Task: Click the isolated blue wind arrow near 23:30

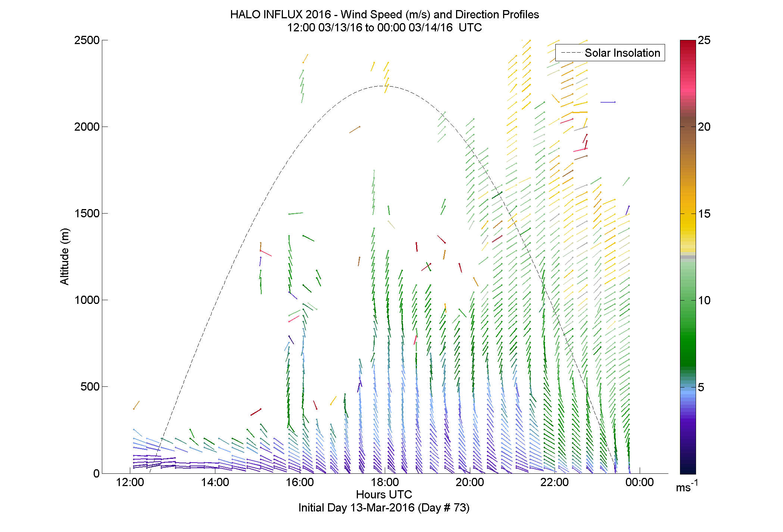Action: point(608,102)
